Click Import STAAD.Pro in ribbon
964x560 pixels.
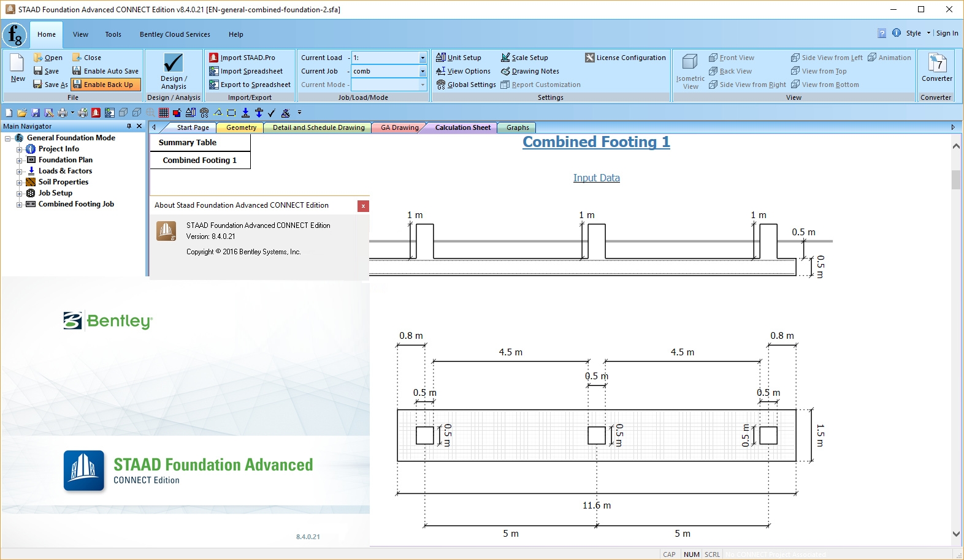click(242, 58)
